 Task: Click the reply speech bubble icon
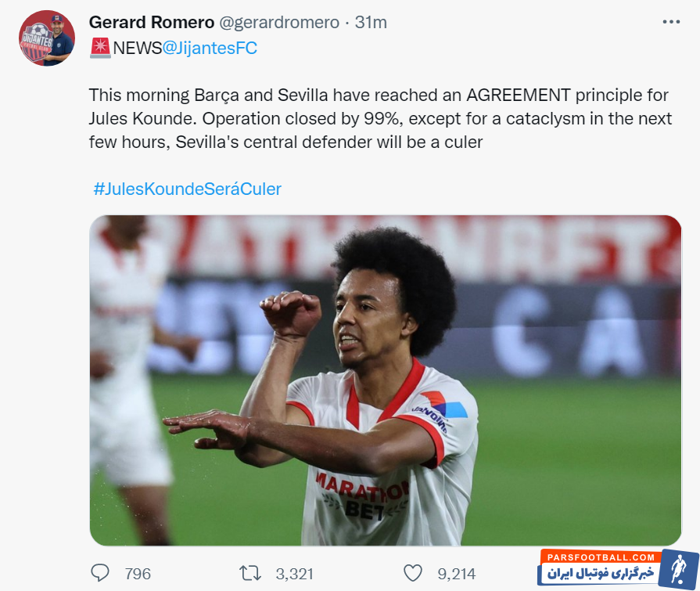point(100,573)
